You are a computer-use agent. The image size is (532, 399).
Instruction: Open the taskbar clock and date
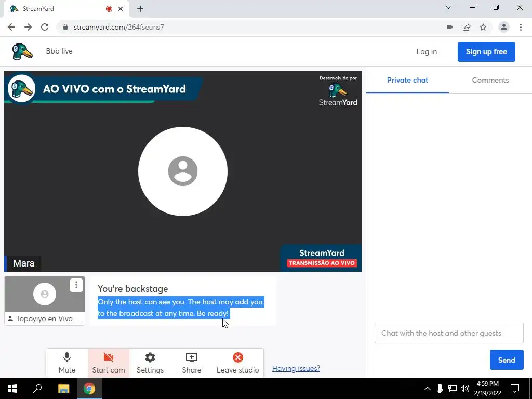coord(487,389)
